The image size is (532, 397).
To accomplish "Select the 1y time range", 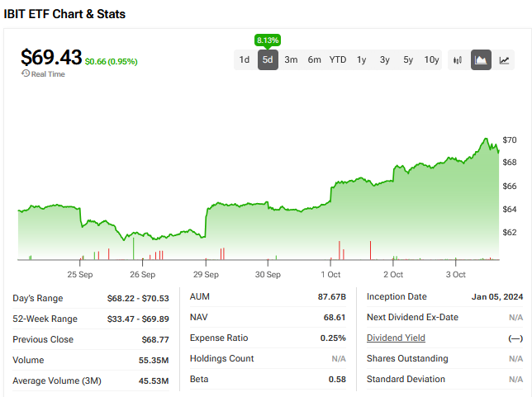I will (362, 59).
